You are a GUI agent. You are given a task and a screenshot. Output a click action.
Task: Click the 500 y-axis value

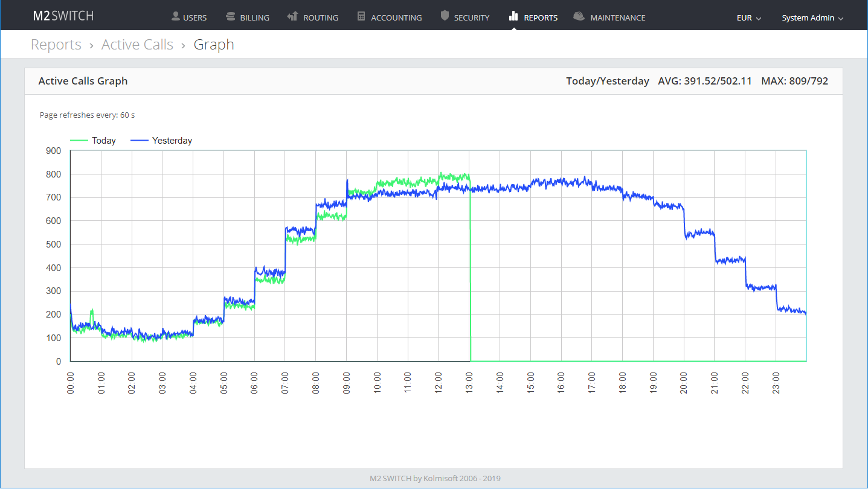(x=53, y=245)
